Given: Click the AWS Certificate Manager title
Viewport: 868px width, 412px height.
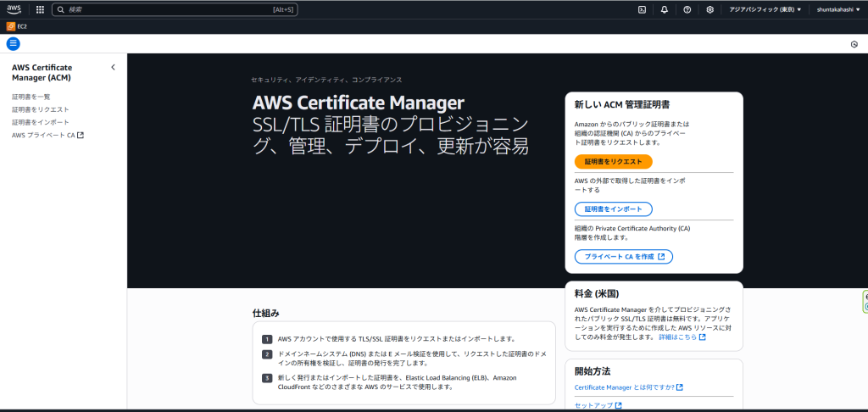Looking at the screenshot, I should (x=359, y=103).
